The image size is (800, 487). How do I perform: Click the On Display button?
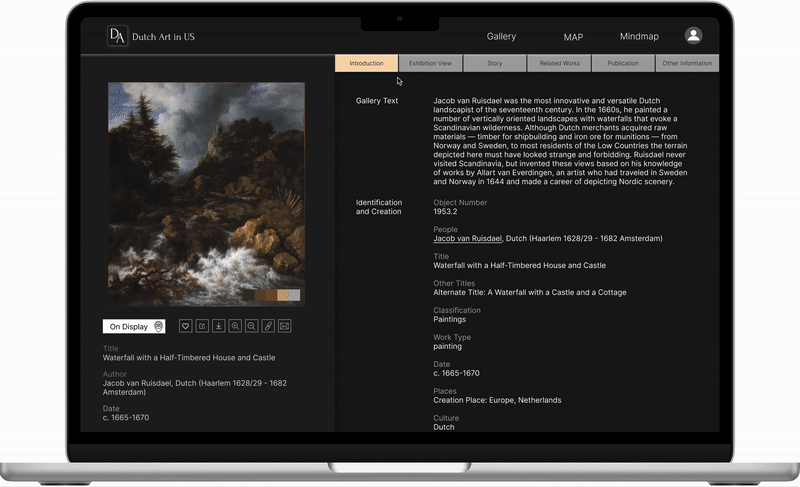pyautogui.click(x=134, y=326)
